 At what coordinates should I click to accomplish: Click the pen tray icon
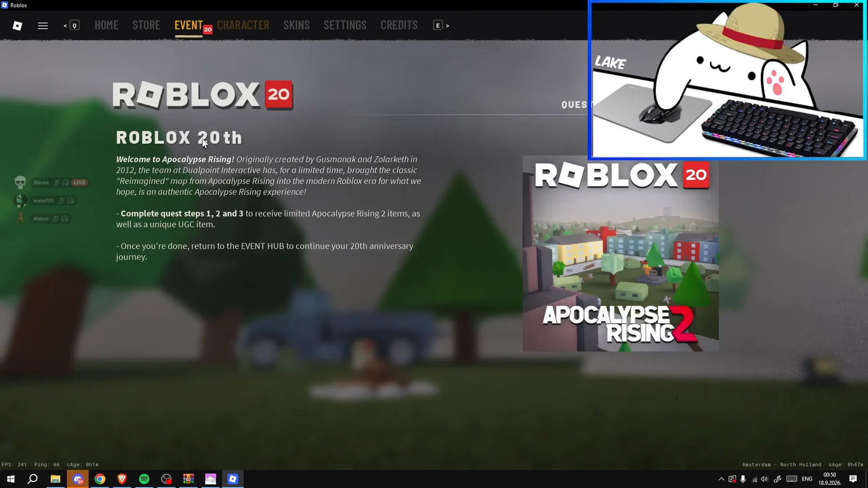pyautogui.click(x=777, y=479)
